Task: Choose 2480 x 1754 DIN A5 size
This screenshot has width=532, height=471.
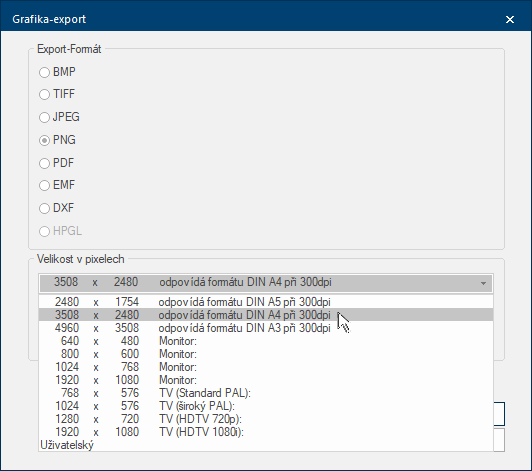Action: pyautogui.click(x=266, y=302)
